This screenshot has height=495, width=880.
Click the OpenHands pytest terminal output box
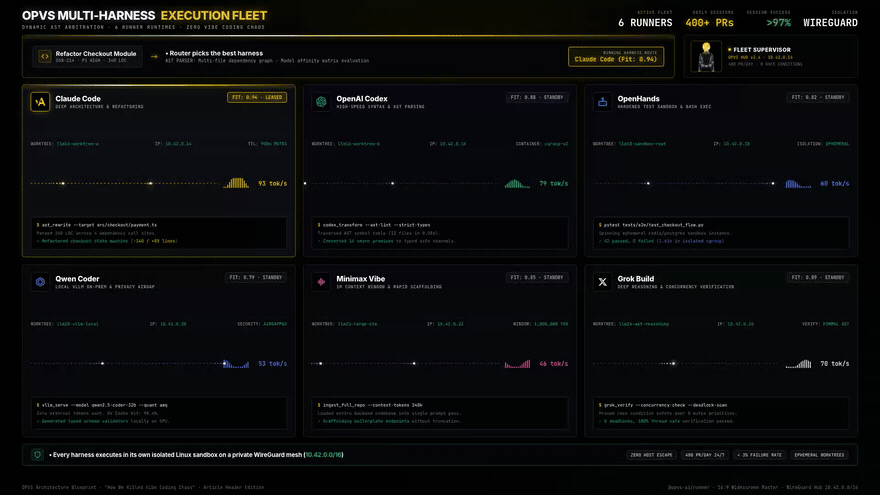point(721,233)
